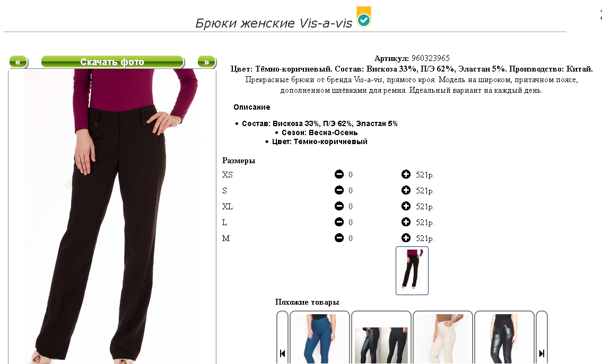Open black leather leggings similar product
Image resolution: width=602 pixels, height=364 pixels.
pos(504,338)
